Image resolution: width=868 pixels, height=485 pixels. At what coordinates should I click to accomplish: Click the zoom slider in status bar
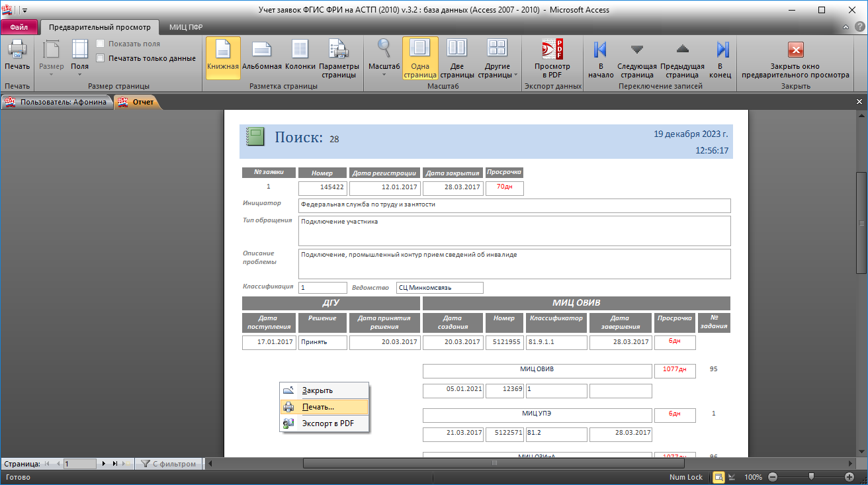coord(810,477)
